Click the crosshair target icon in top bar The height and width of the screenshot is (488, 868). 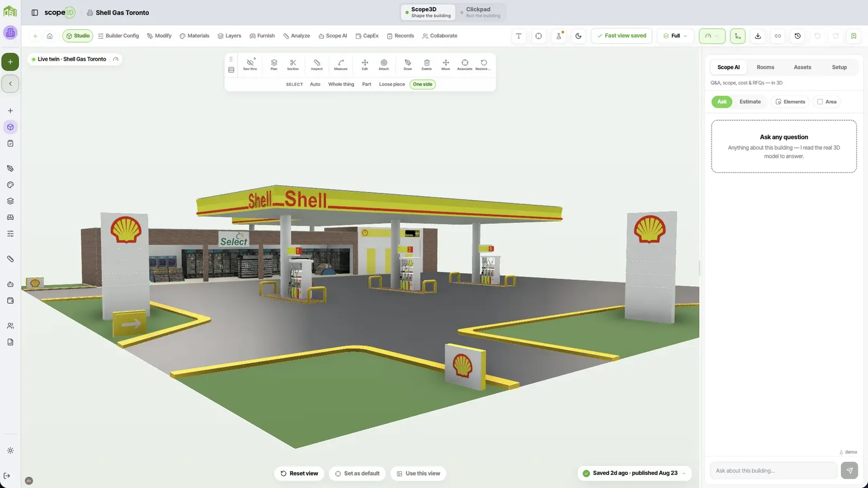tap(539, 36)
